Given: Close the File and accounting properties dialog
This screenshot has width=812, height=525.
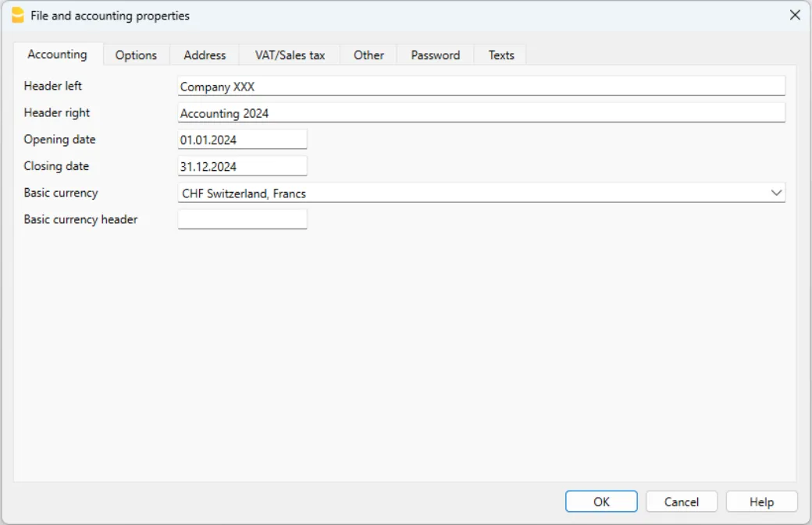Looking at the screenshot, I should (x=795, y=16).
